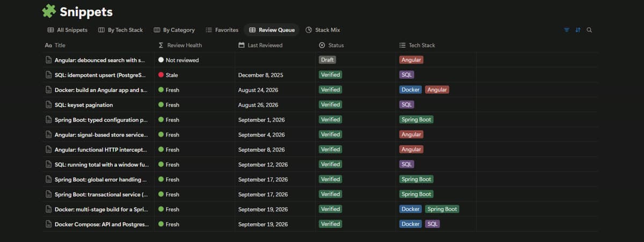Click the Draft status tag

327,60
